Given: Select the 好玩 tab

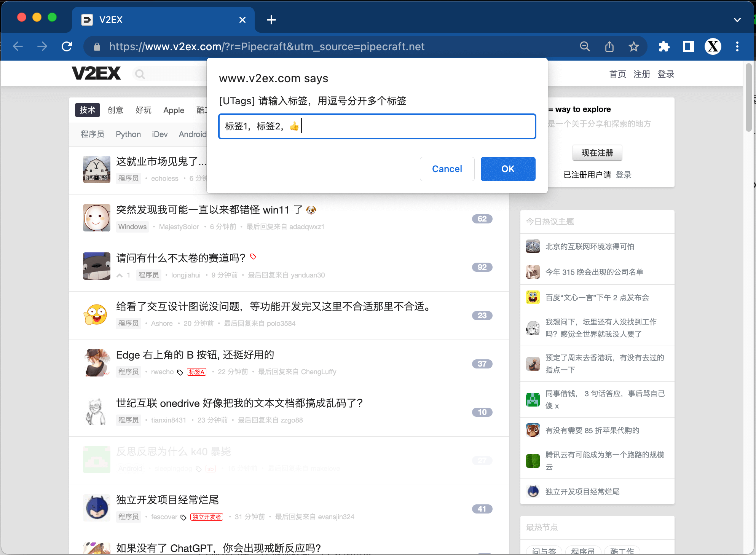Looking at the screenshot, I should 144,110.
